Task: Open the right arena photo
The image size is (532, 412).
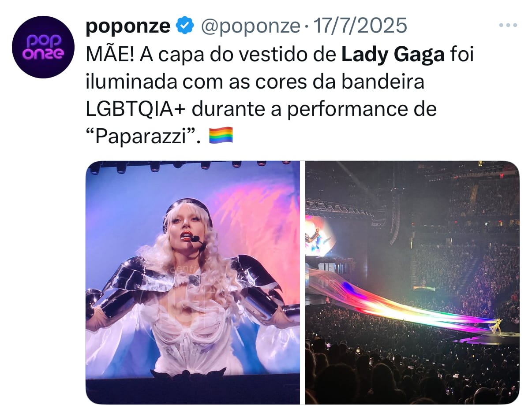Action: 412,282
